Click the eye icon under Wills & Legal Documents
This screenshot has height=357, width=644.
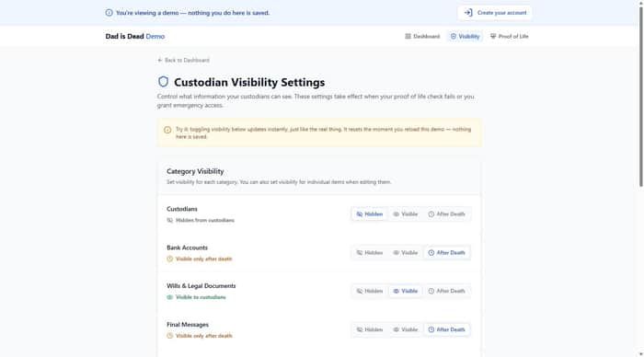[169, 297]
